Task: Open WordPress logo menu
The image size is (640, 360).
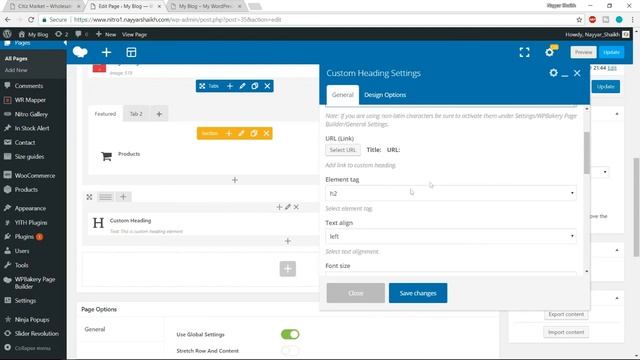Action: coord(7,34)
